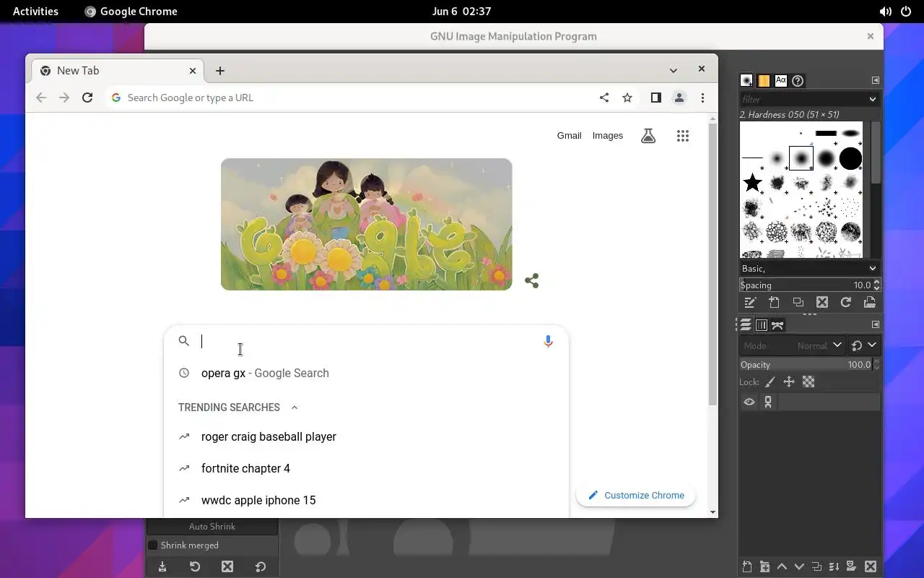
Task: Select the Hardness 050 brush thumbnail
Action: (x=801, y=158)
